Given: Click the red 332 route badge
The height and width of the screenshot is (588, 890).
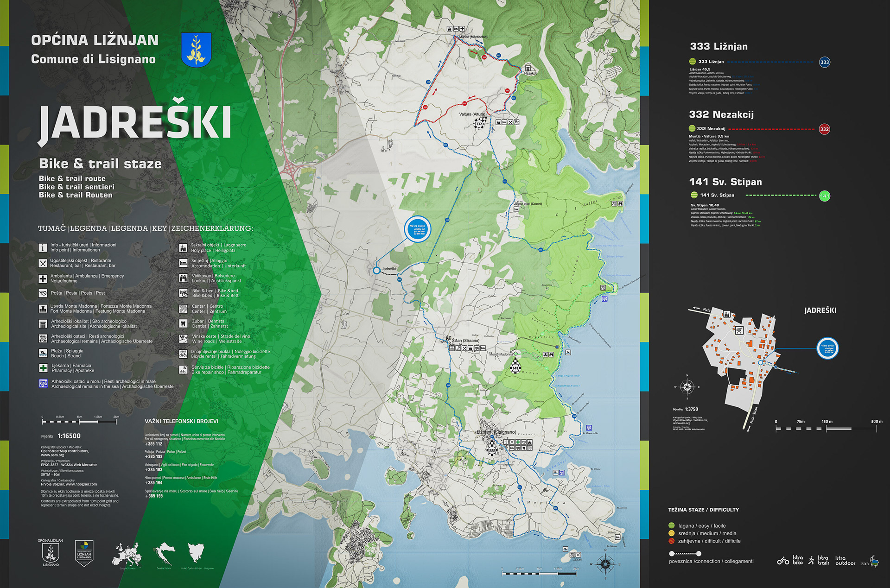Looking at the screenshot, I should 824,129.
